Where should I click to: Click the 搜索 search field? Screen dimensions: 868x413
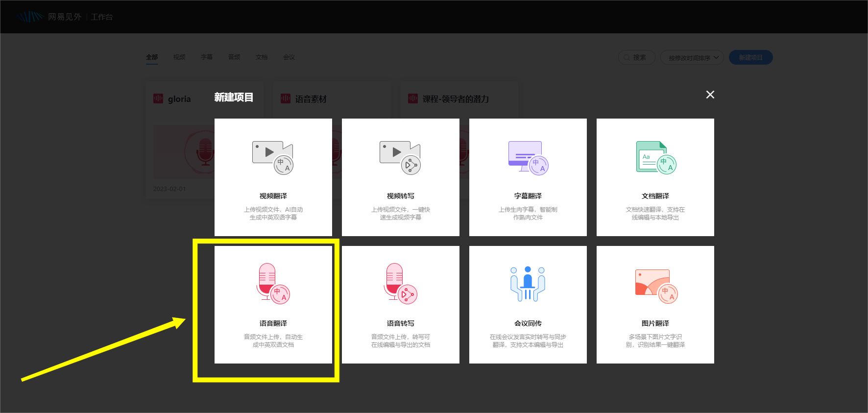pos(637,57)
